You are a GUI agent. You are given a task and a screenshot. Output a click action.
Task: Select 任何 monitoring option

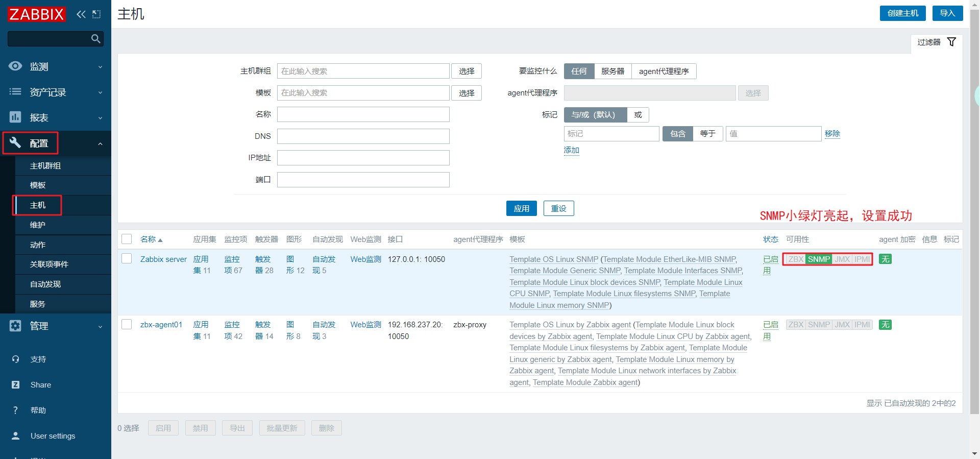click(x=579, y=71)
